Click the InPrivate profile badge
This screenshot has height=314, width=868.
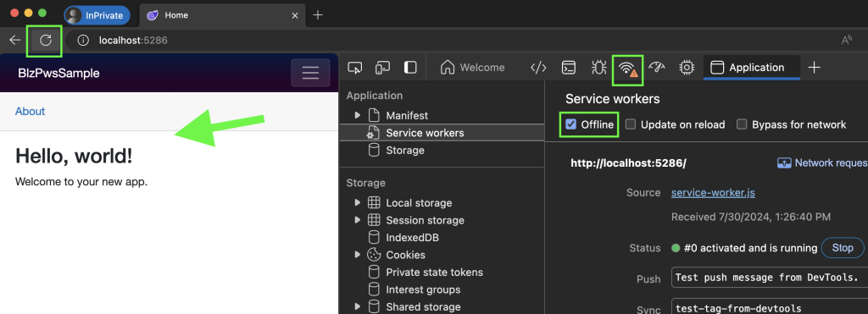[x=97, y=15]
